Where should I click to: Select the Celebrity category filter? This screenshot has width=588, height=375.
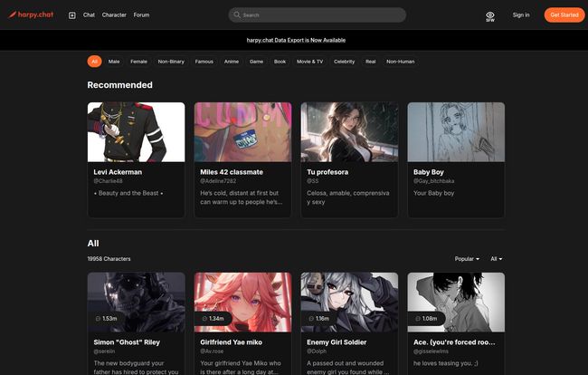(345, 62)
